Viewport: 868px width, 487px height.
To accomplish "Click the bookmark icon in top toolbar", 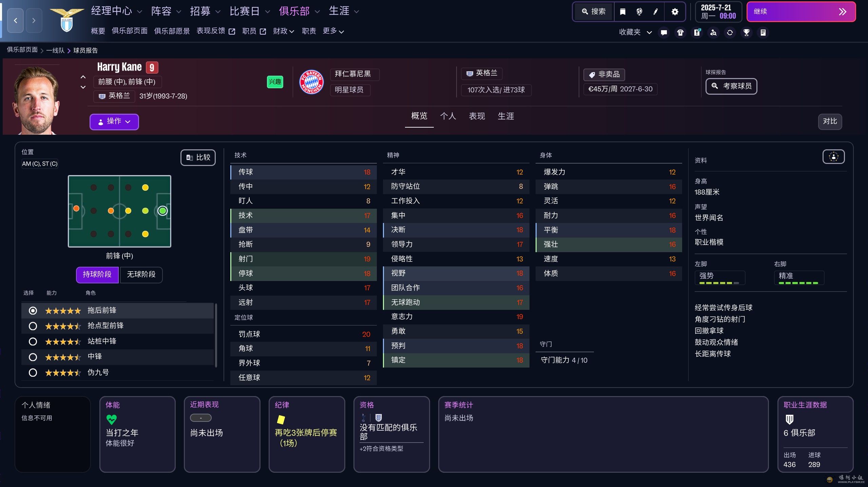I will pyautogui.click(x=622, y=12).
